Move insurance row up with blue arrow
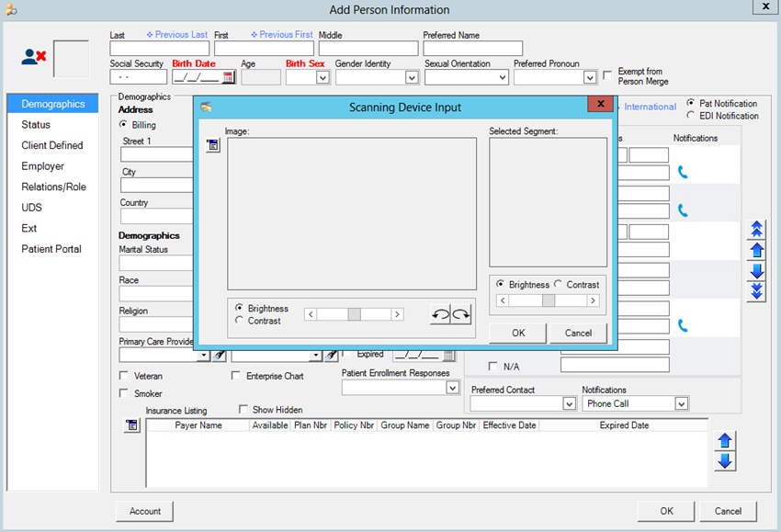The width and height of the screenshot is (781, 532). [x=725, y=440]
